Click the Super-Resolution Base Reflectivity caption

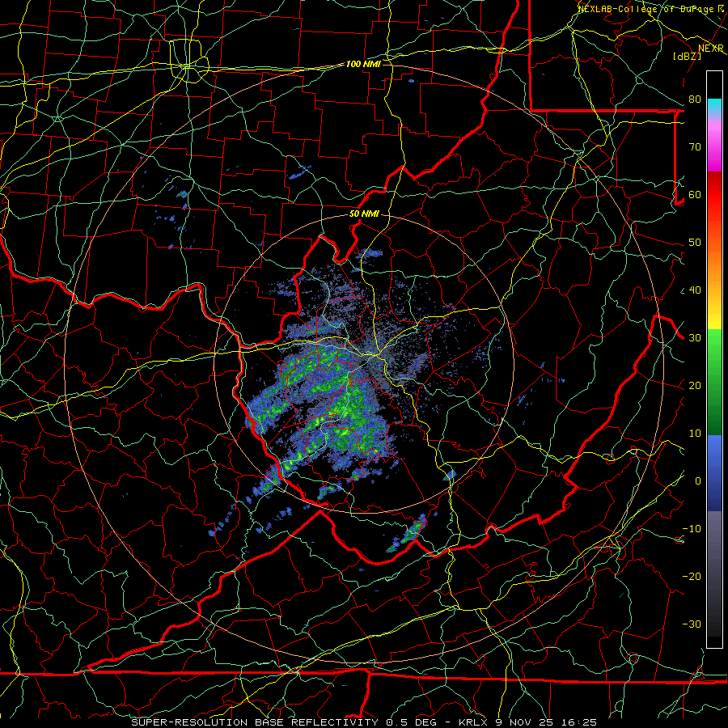(x=255, y=722)
